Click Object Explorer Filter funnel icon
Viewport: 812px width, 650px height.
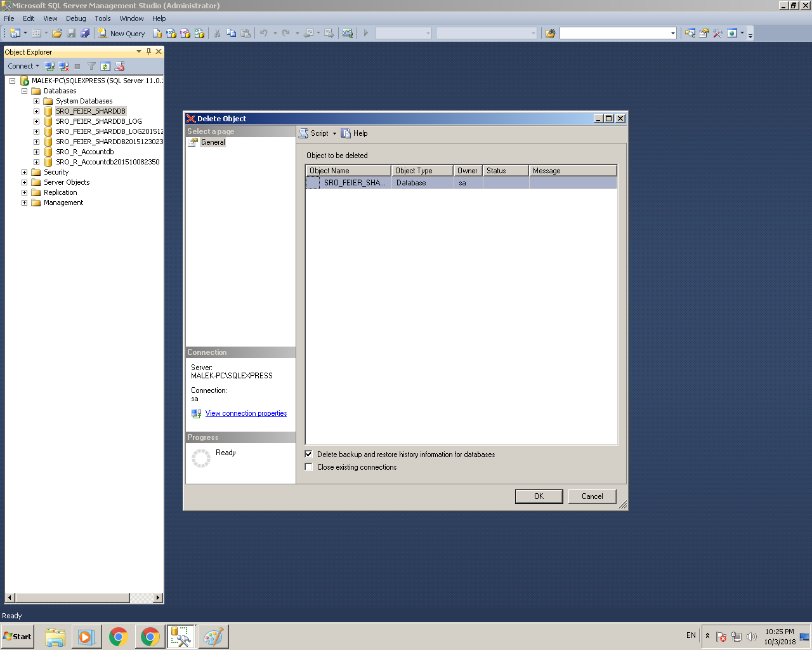(x=91, y=66)
